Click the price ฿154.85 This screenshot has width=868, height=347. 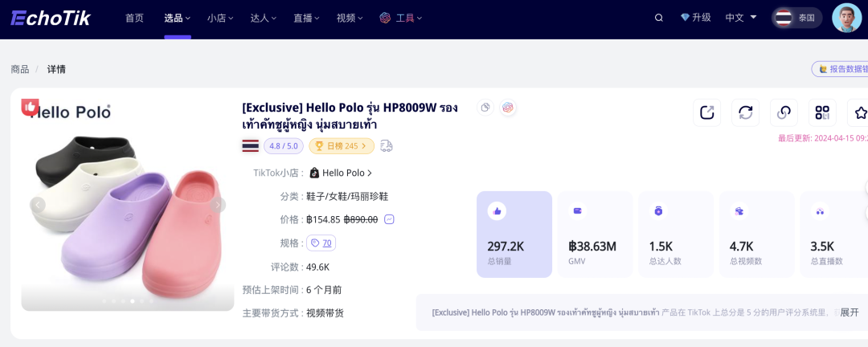pyautogui.click(x=323, y=219)
